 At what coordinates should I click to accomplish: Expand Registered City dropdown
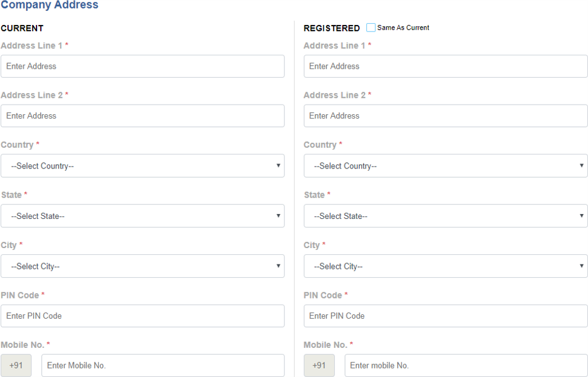(445, 266)
